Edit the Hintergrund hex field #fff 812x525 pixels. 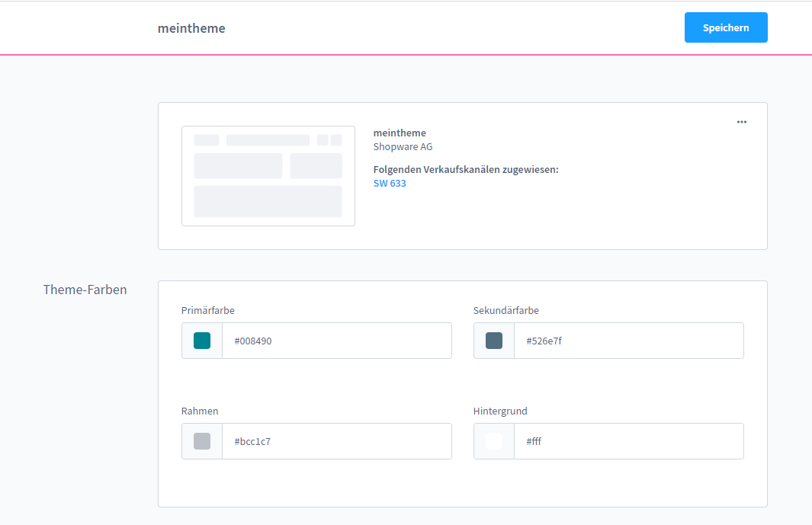point(629,441)
